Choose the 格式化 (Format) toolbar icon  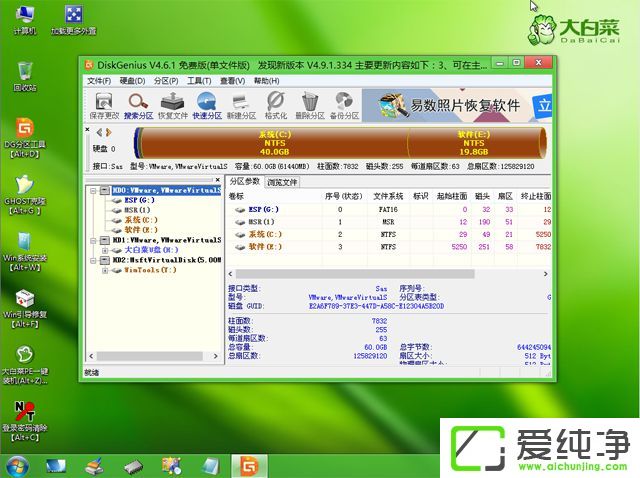click(x=276, y=105)
